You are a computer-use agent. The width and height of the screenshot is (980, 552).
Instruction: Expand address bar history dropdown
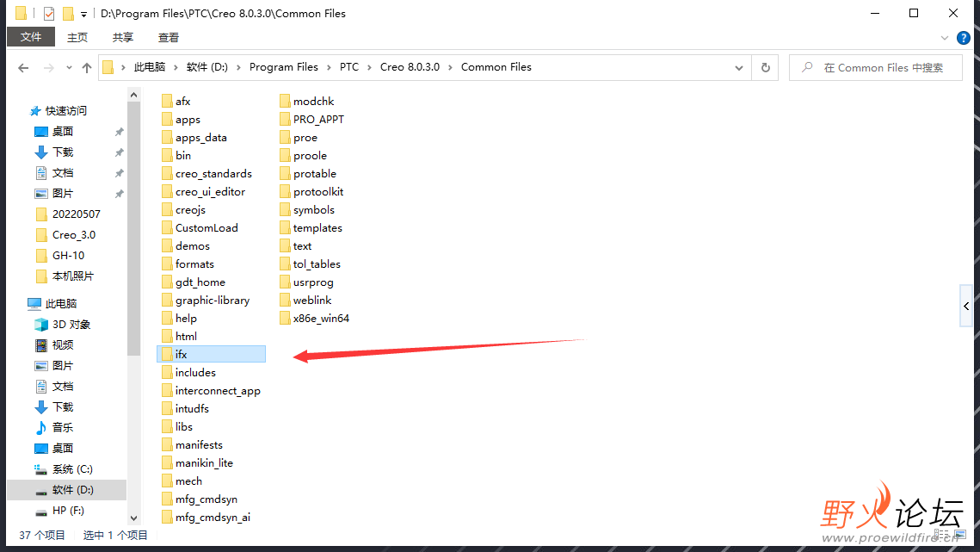point(739,67)
